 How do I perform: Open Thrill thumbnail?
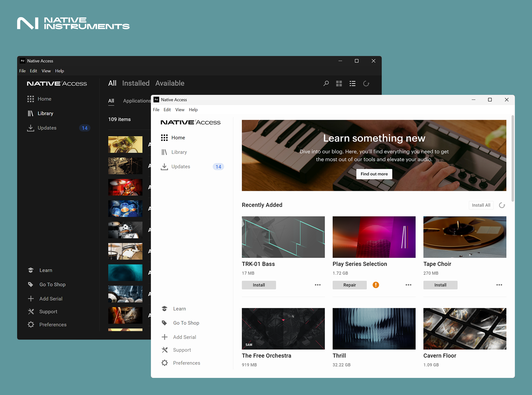point(374,329)
